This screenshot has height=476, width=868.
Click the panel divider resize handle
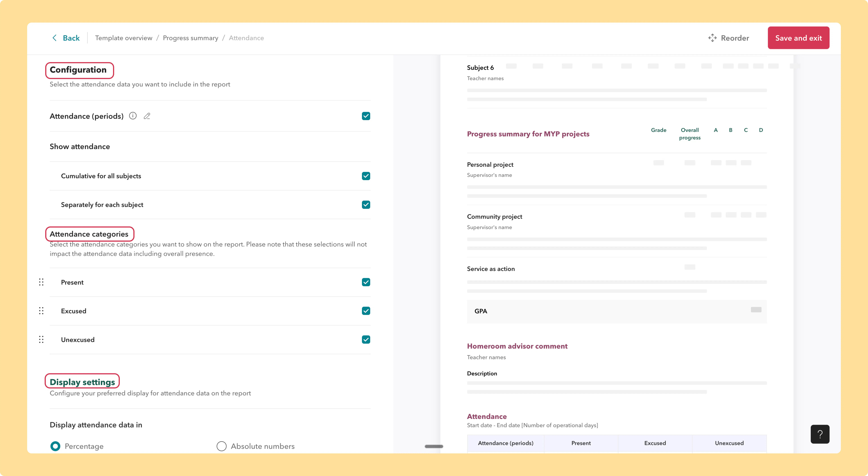tap(434, 446)
